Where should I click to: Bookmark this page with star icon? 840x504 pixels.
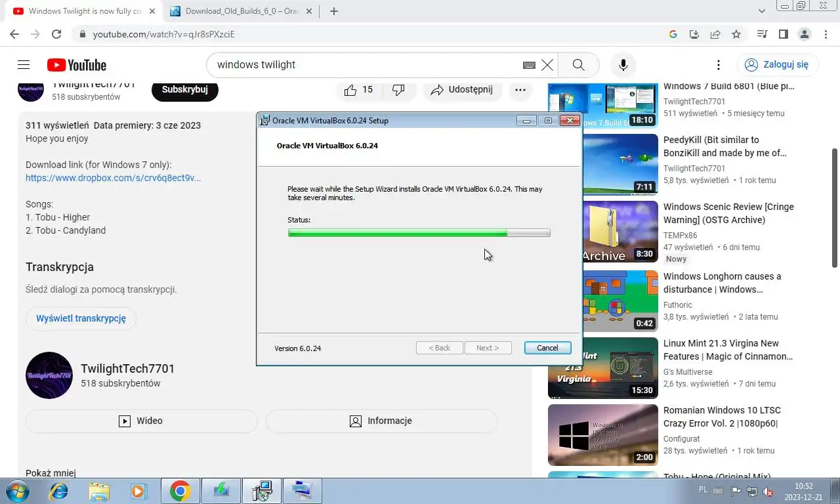(x=736, y=34)
